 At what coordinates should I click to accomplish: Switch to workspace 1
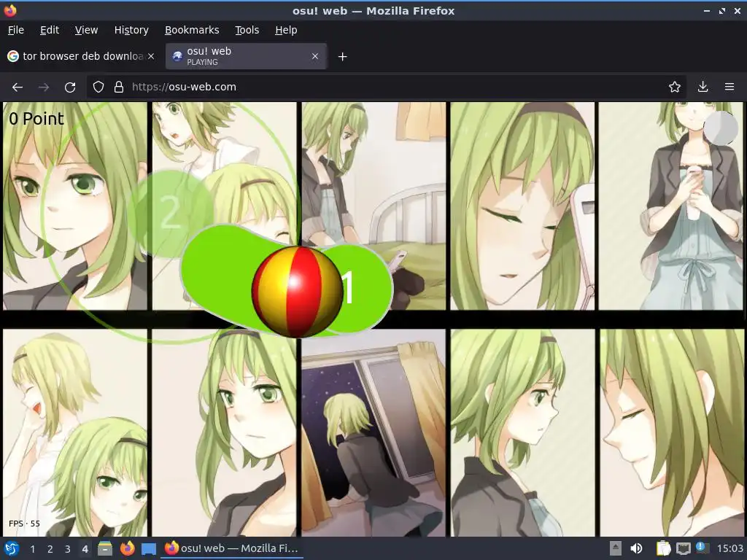(32, 549)
